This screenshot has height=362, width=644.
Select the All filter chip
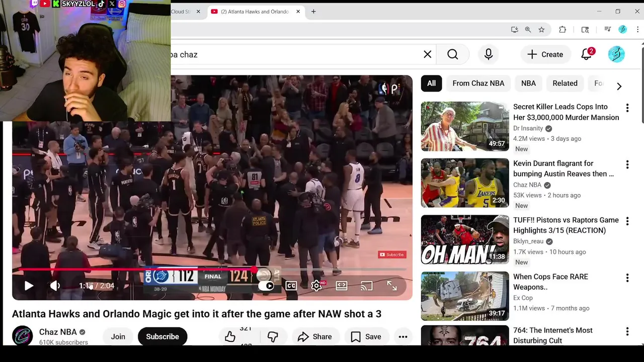pyautogui.click(x=431, y=83)
